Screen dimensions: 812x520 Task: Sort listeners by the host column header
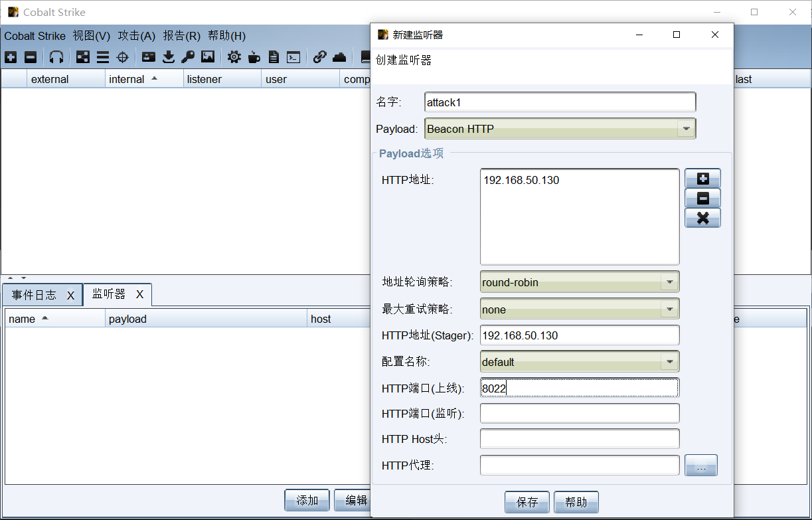pyautogui.click(x=339, y=319)
